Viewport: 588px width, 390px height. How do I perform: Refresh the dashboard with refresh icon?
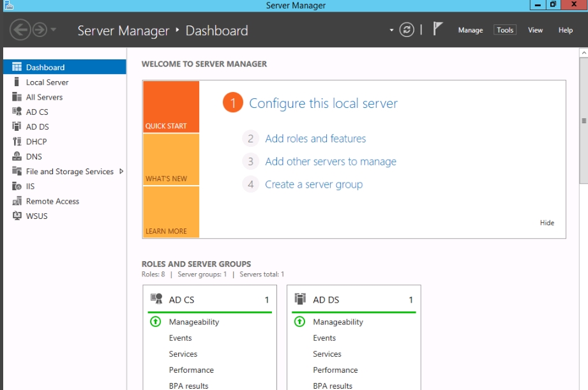click(x=407, y=29)
